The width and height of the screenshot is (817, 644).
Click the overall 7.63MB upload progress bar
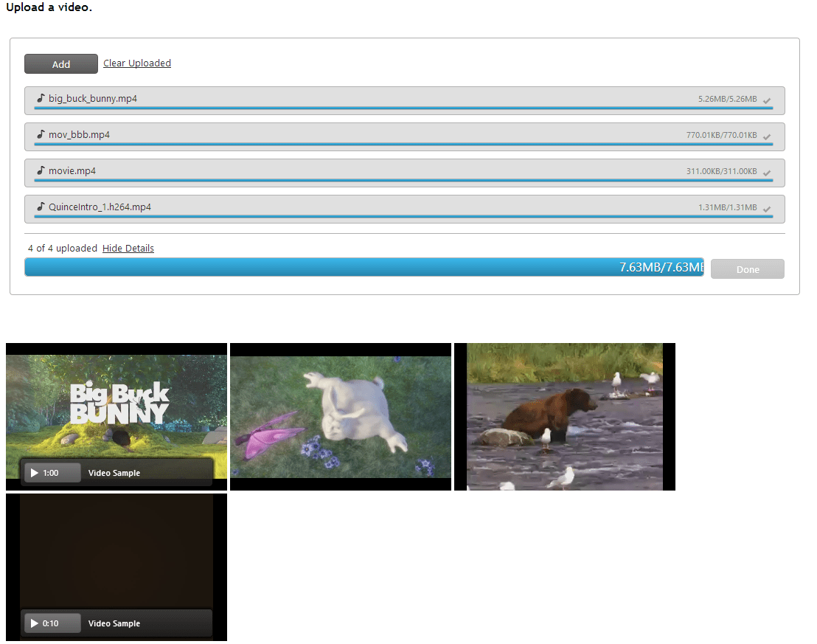(365, 267)
